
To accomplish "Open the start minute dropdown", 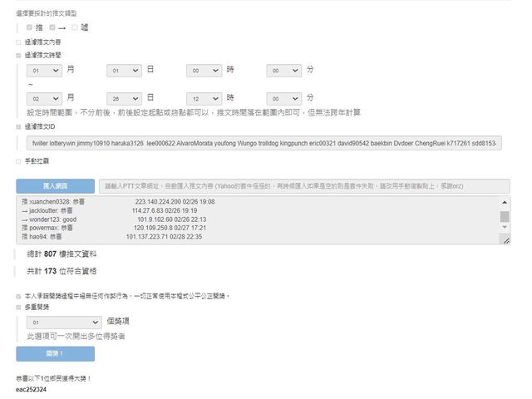I will (283, 71).
